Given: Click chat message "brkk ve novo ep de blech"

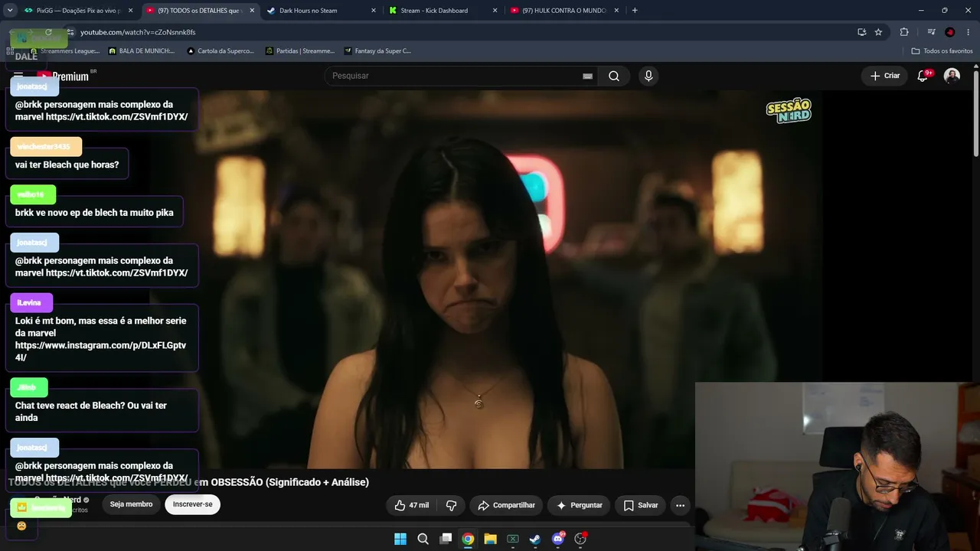Looking at the screenshot, I should (94, 213).
